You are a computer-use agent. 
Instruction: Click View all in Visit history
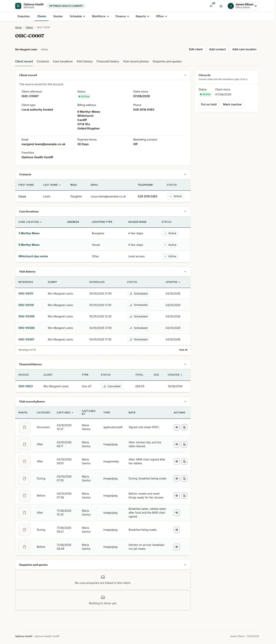click(183, 350)
